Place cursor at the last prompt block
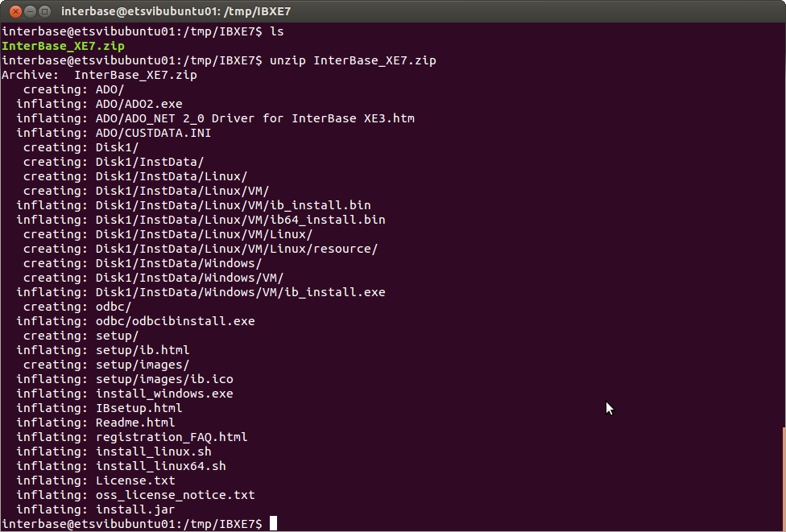786x532 pixels. (x=273, y=523)
